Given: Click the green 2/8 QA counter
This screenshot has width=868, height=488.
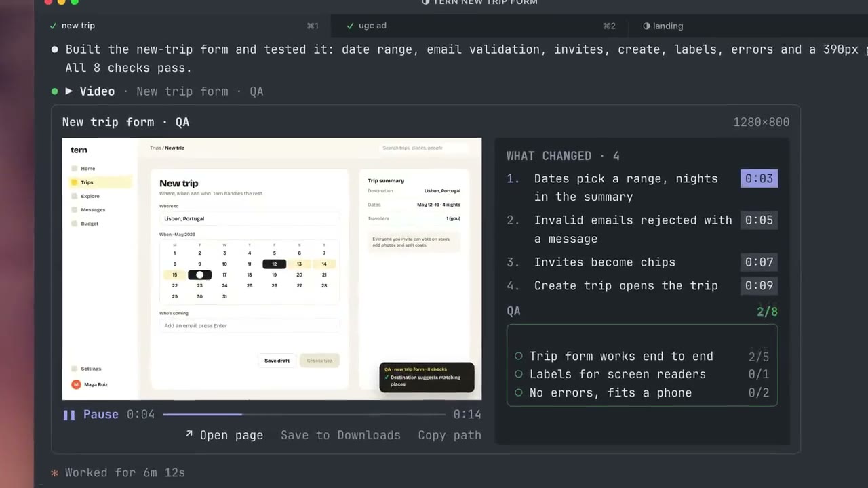Looking at the screenshot, I should click(x=767, y=312).
